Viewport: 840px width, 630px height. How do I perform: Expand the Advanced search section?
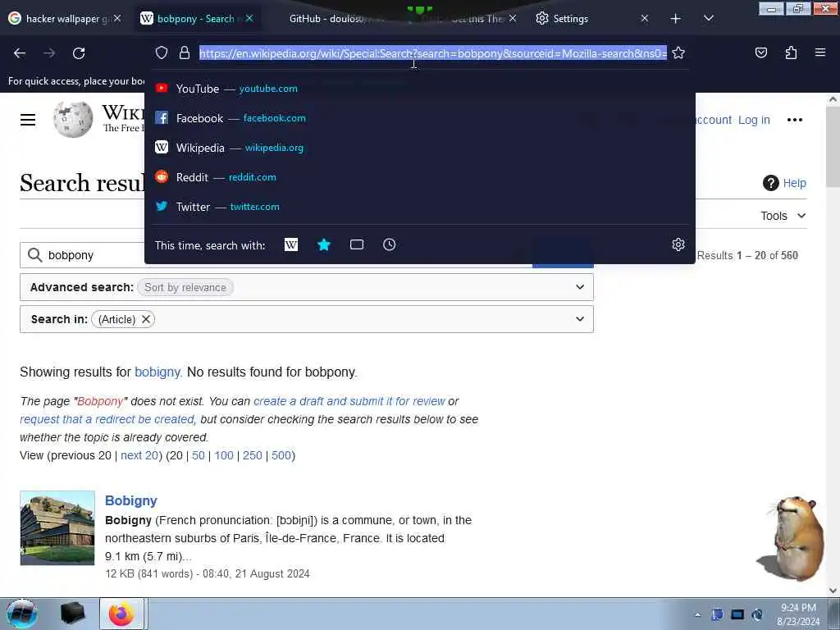point(307,287)
